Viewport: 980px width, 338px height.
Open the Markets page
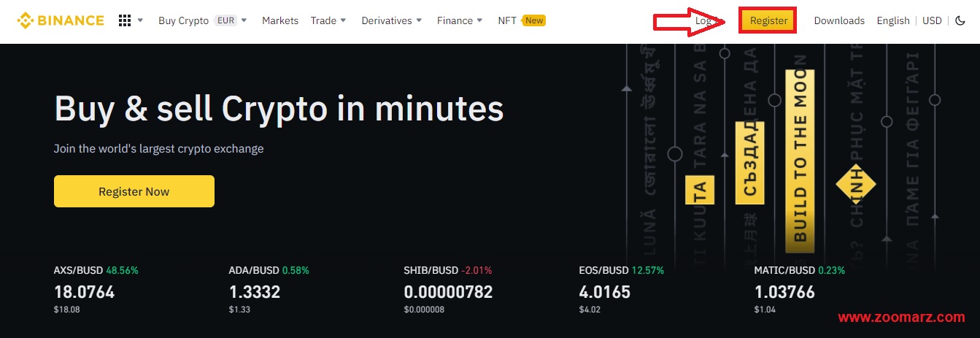(280, 20)
